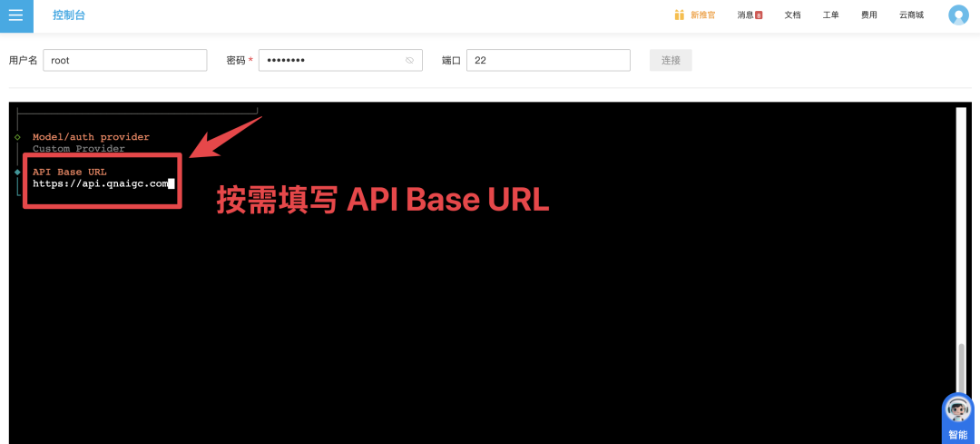The height and width of the screenshot is (444, 980).
Task: Open the 费用 billing menu
Action: (x=868, y=15)
